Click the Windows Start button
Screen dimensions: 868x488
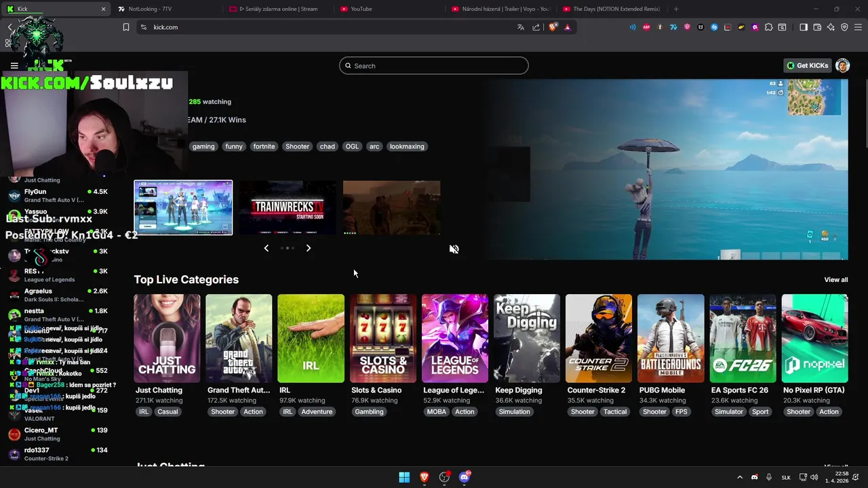404,477
